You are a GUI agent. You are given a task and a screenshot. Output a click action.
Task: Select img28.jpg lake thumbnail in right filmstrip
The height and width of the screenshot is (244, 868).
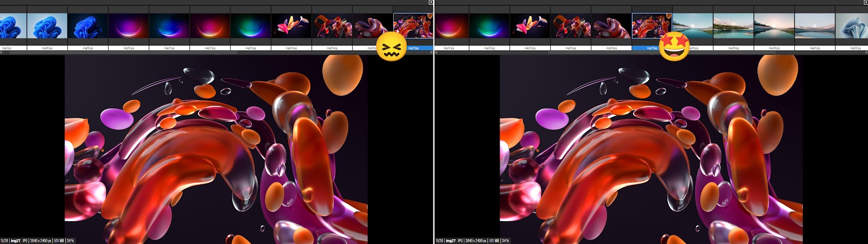click(693, 25)
